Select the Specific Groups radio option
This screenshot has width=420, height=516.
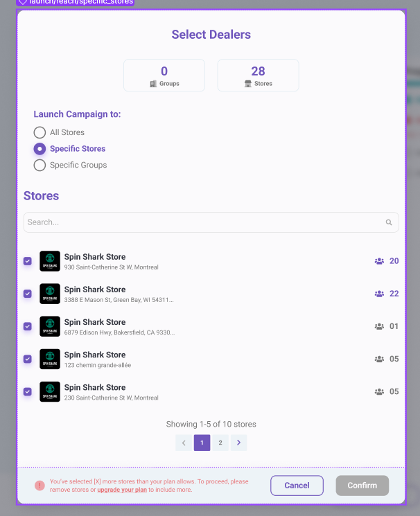40,166
